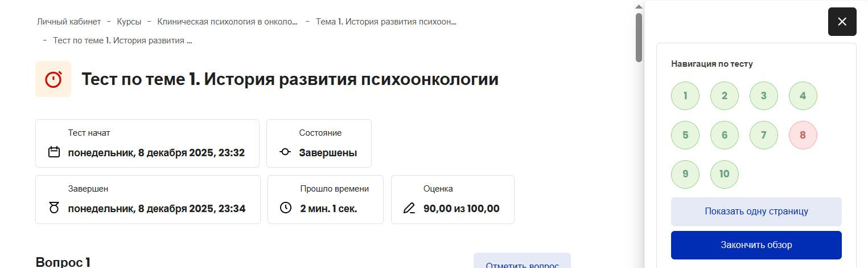Viewport: 868px width, 268px height.
Task: Open Личный кабинет breadcrumb link
Action: [69, 22]
